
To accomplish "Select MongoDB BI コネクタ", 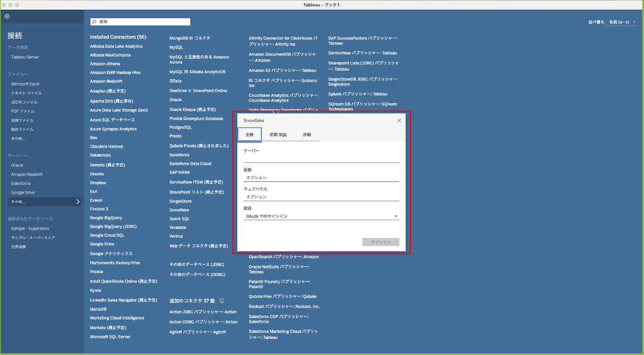I will 190,39.
